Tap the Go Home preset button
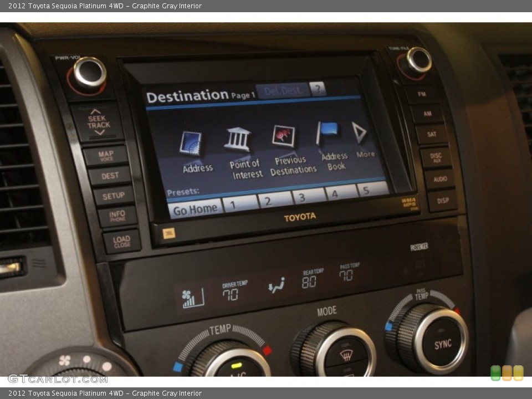Image resolution: width=532 pixels, height=399 pixels. point(196,209)
